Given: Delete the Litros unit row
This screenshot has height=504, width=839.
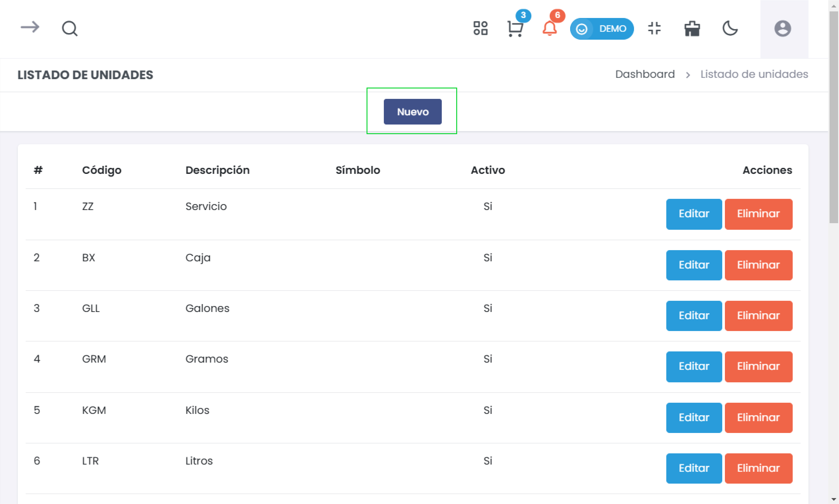Looking at the screenshot, I should pos(758,468).
